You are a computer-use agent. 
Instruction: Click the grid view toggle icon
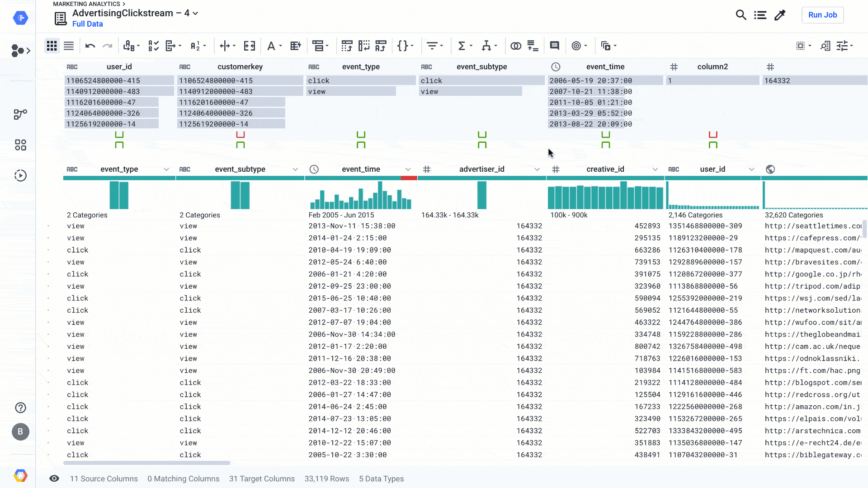[51, 46]
